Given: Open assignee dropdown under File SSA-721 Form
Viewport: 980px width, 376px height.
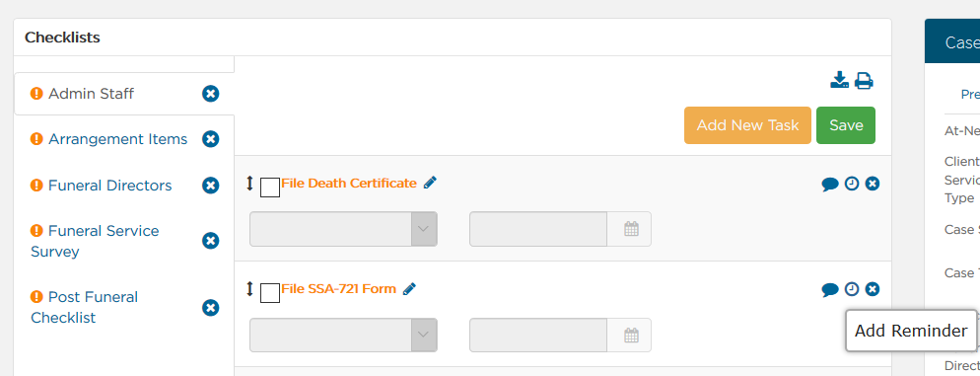Looking at the screenshot, I should (x=343, y=336).
